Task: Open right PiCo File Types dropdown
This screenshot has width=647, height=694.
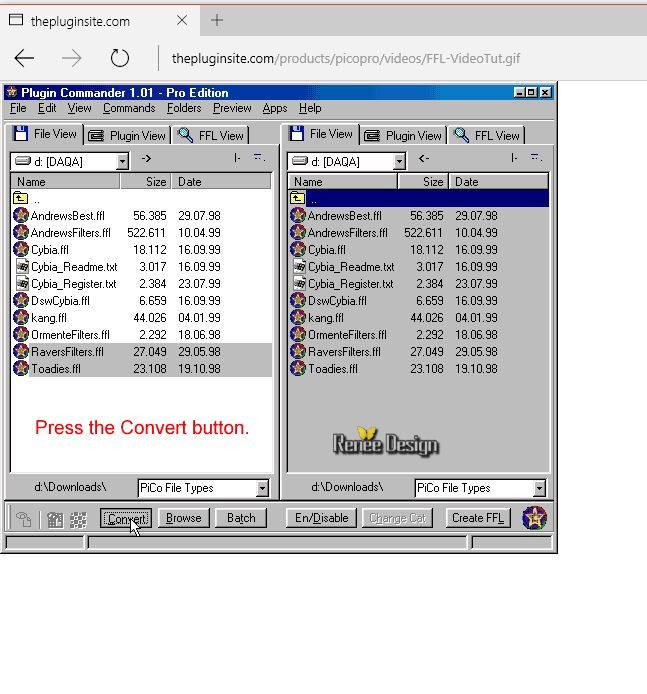Action: click(x=539, y=488)
